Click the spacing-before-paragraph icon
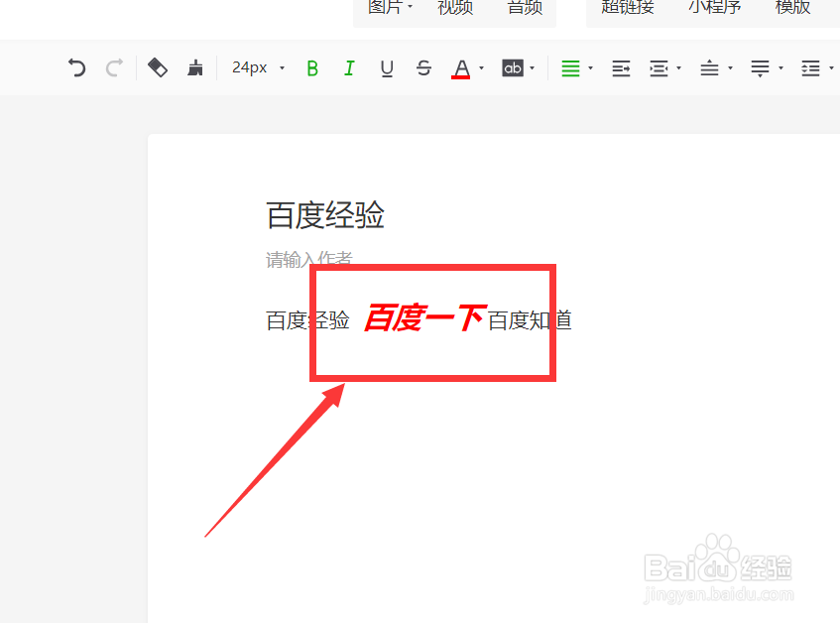Viewport: 840px width, 623px height. click(x=709, y=68)
